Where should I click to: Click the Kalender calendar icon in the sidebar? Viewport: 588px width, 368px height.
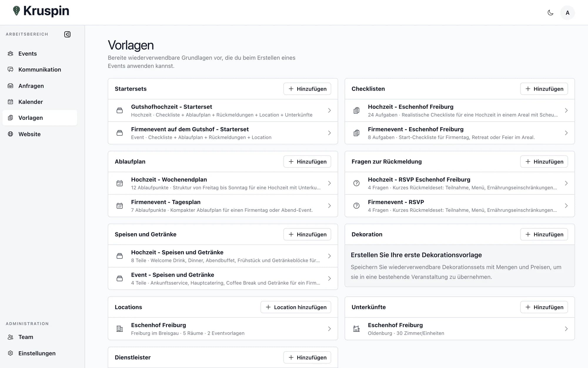click(x=11, y=102)
